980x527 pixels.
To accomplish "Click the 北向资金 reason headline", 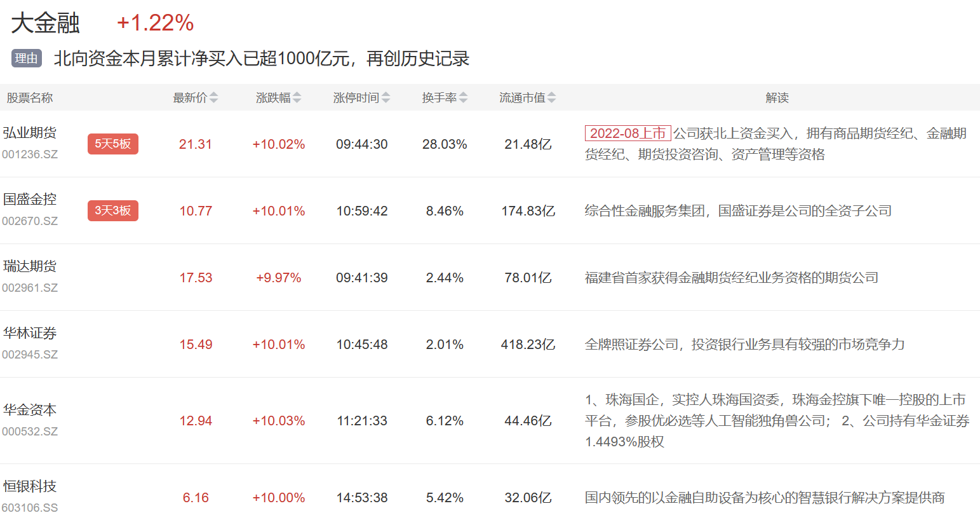I will pos(262,58).
